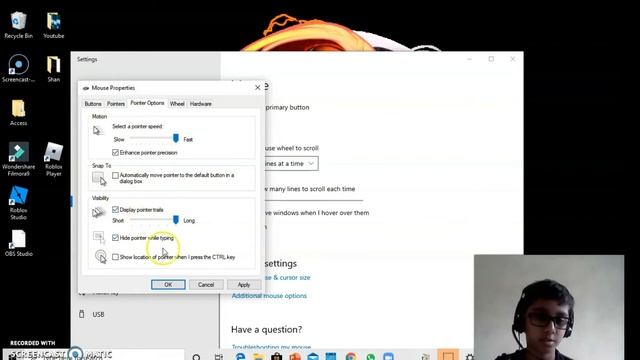Launch Roblox Player desktop shortcut
This screenshot has width=640, height=360.
[x=53, y=159]
